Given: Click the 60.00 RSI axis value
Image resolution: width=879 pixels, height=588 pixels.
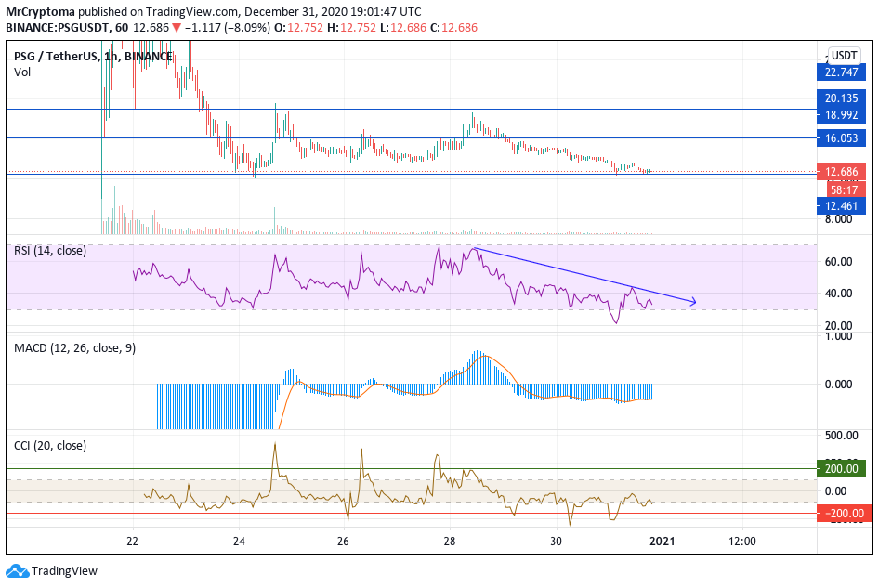Looking at the screenshot, I should point(839,262).
